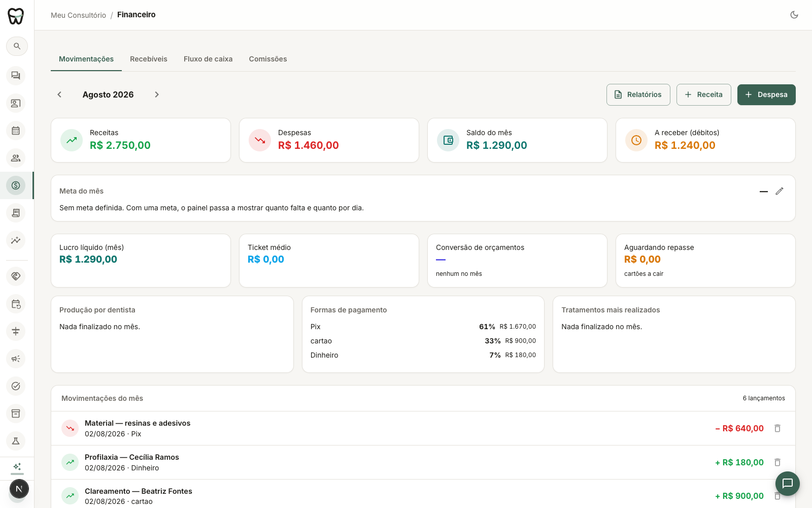Add a new Receita
The width and height of the screenshot is (812, 508).
tap(704, 94)
